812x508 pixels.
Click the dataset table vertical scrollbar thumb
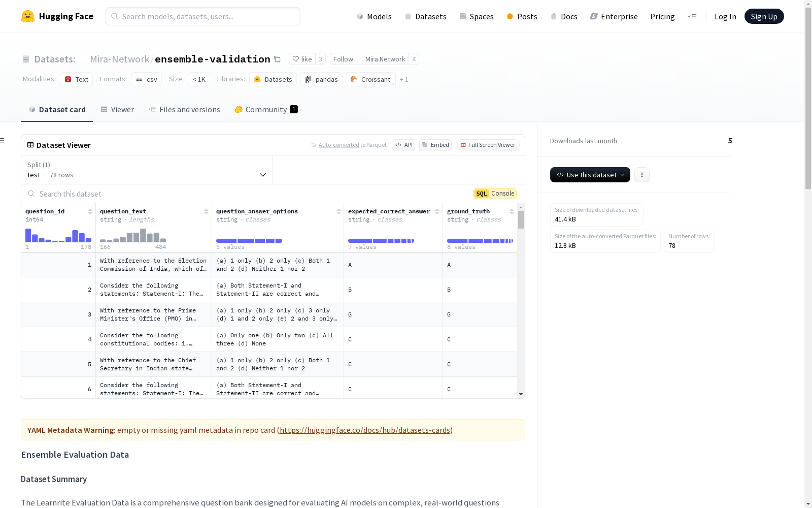(x=521, y=220)
